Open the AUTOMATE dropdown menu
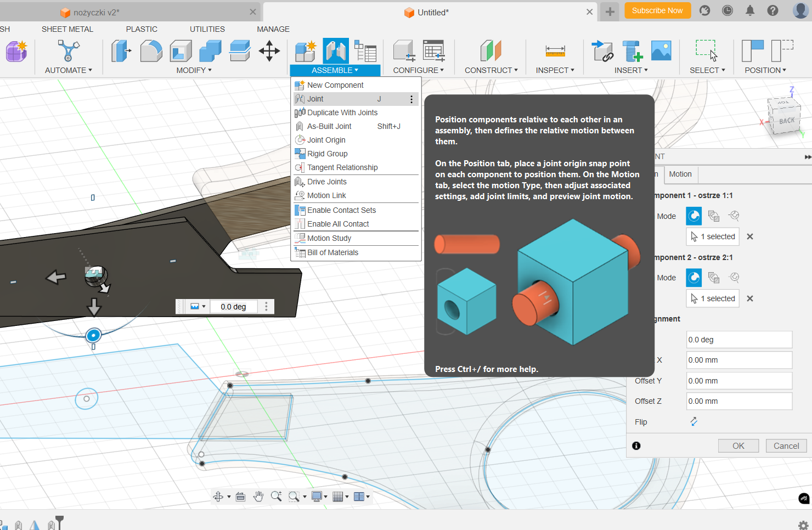 (x=69, y=70)
